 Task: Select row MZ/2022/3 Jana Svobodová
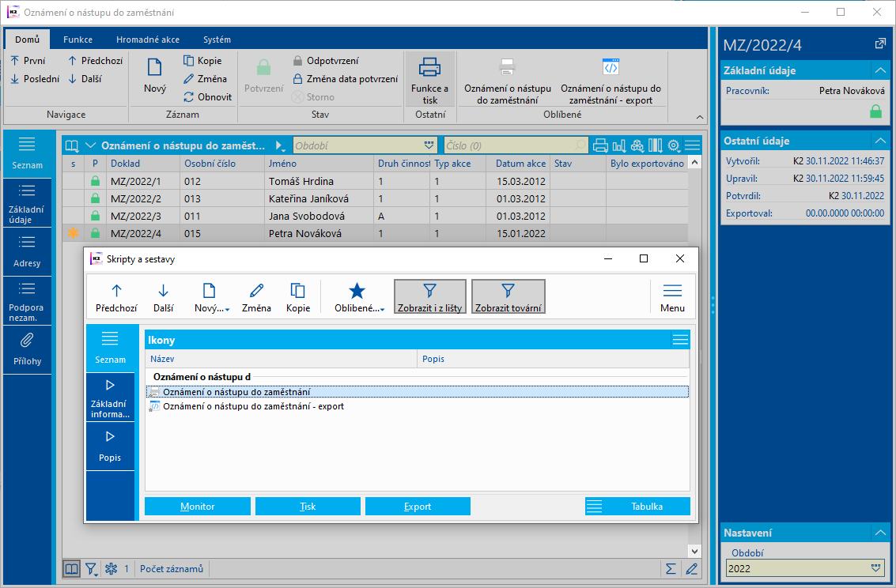tap(376, 217)
